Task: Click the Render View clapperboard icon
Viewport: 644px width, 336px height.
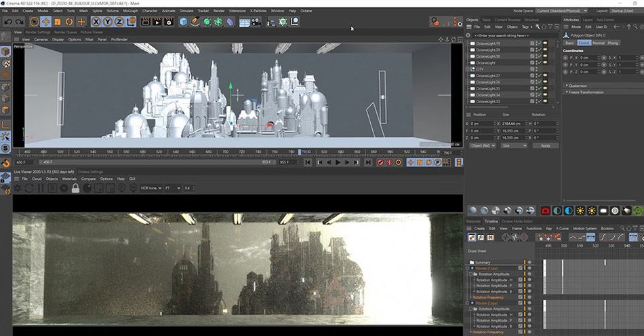Action: coord(145,22)
